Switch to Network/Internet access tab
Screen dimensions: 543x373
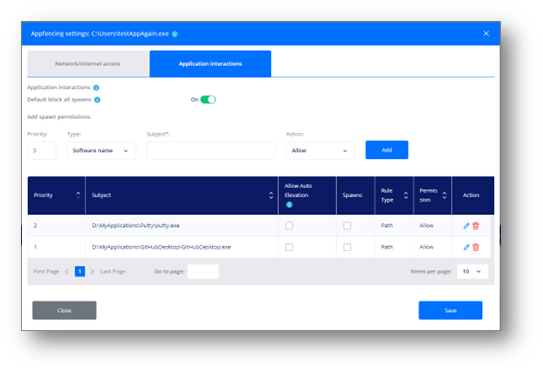[88, 64]
